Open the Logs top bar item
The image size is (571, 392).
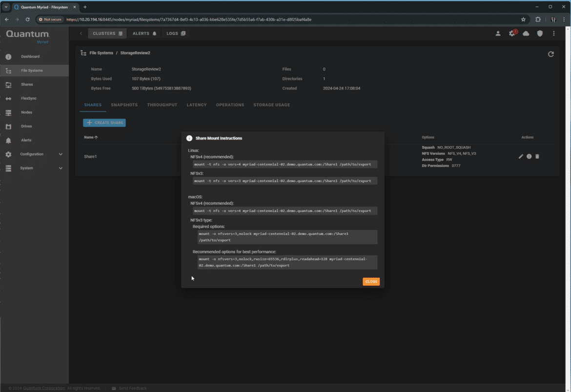[x=176, y=34]
